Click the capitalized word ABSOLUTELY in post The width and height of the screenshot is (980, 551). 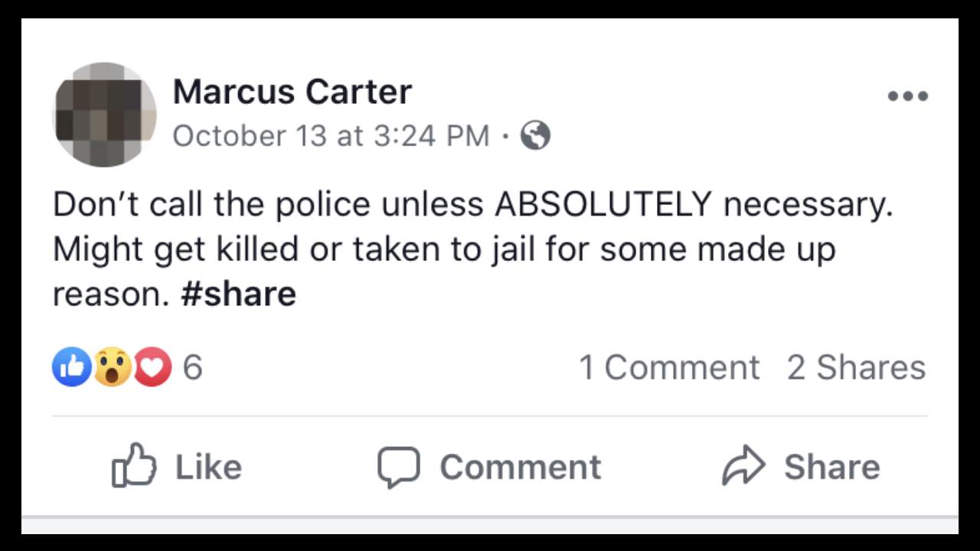tap(603, 205)
